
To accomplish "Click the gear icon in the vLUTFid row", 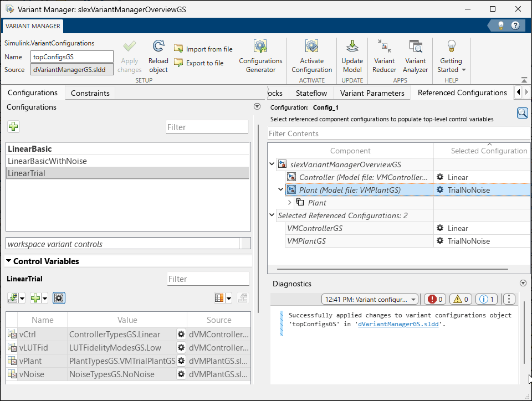I will coord(181,347).
